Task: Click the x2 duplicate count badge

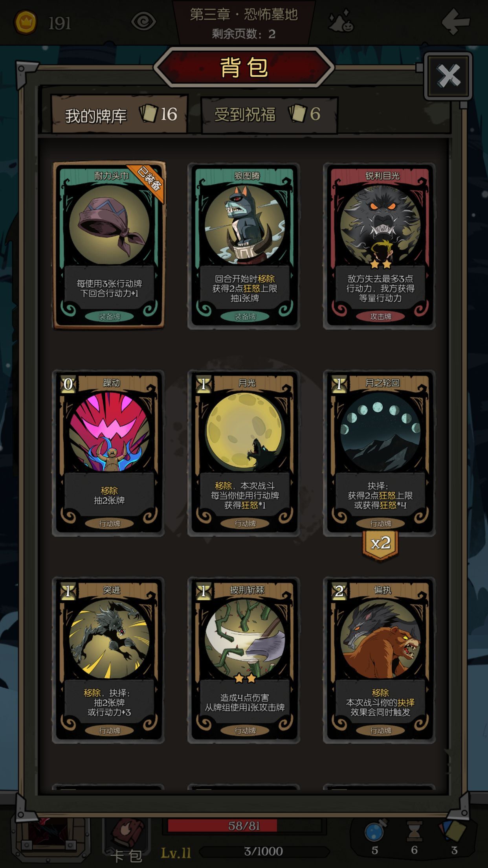Action: click(x=380, y=544)
